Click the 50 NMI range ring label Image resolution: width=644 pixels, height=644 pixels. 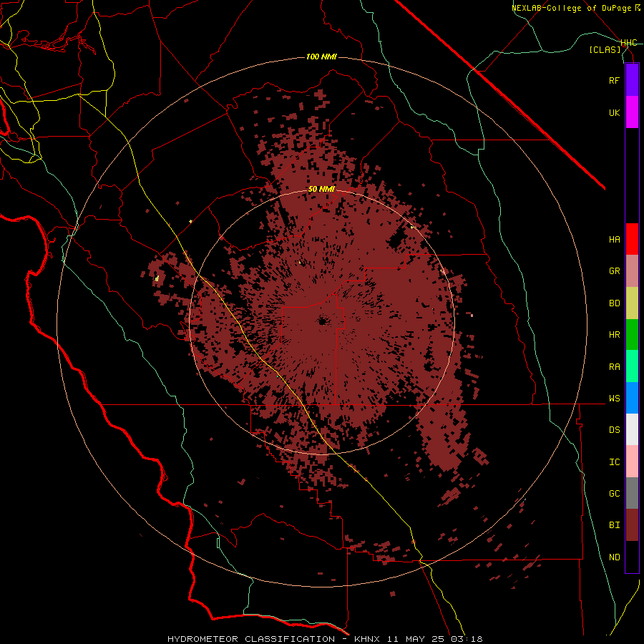pyautogui.click(x=321, y=189)
